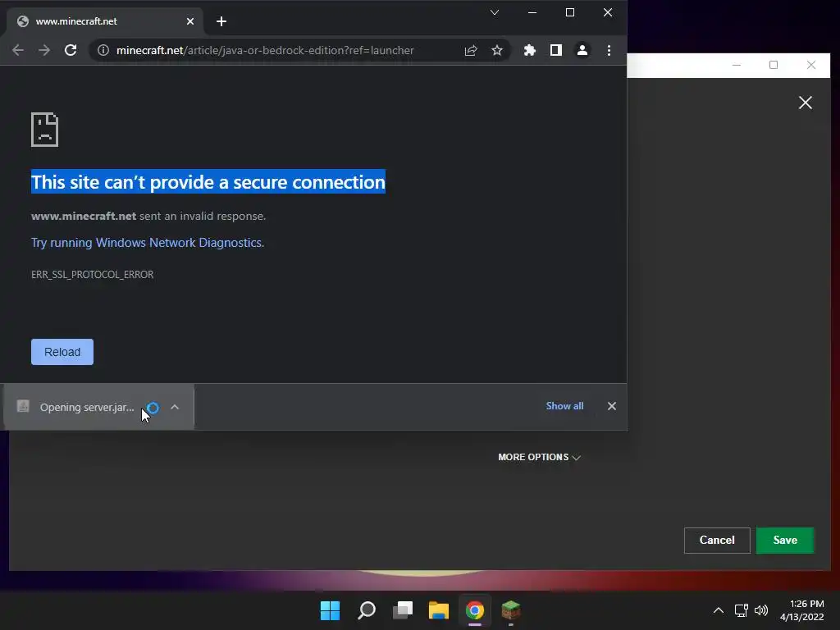
Task: Click Show all downloads link
Action: 564,406
